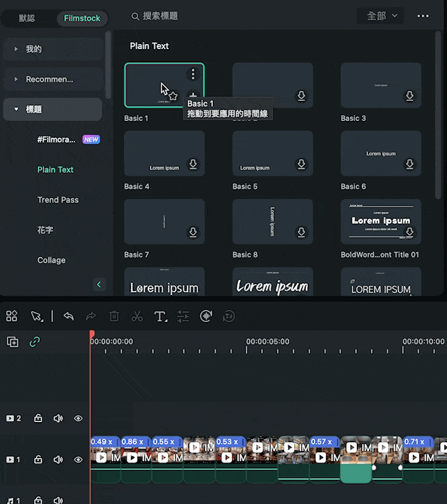
Task: Select the clip labeled 0.86 x
Action: click(x=136, y=459)
